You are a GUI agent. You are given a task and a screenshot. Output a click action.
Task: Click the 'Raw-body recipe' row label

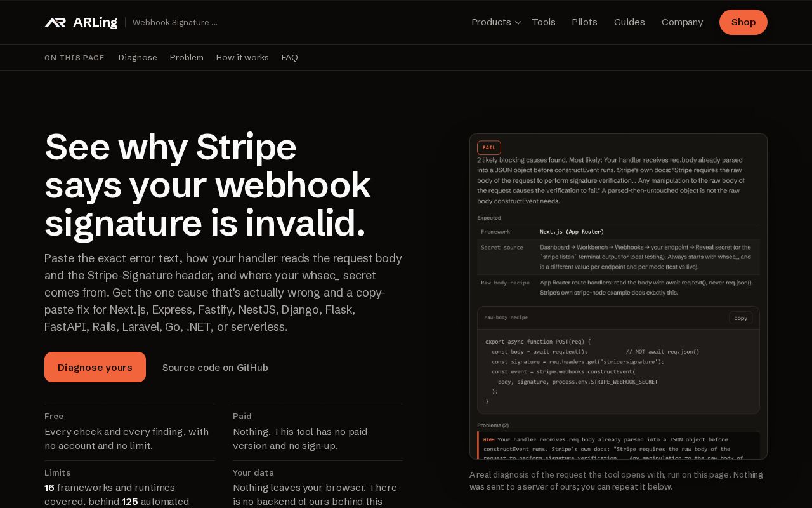pos(505,283)
